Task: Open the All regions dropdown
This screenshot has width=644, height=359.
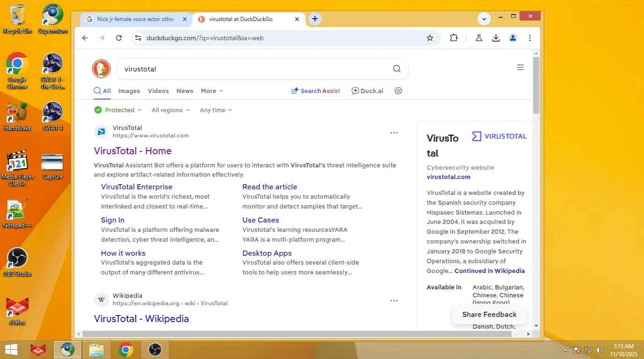Action: pos(170,110)
